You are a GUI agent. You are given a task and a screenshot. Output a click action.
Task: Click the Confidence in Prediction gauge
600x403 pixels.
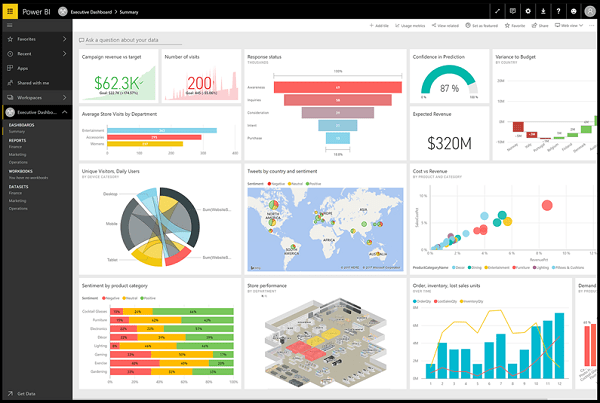point(449,80)
